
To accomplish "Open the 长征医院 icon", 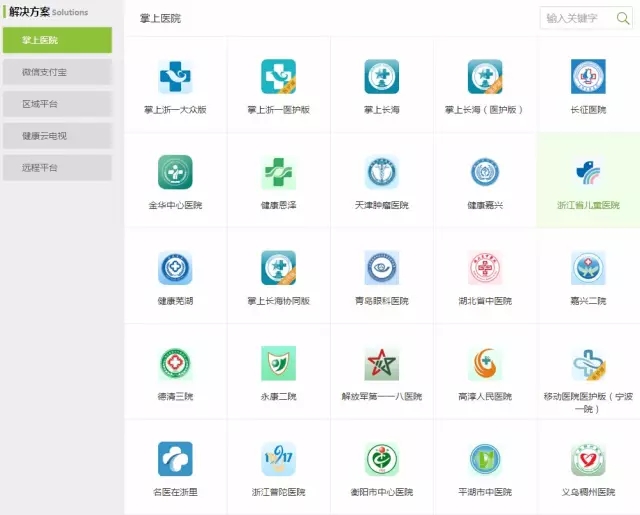I will click(x=588, y=77).
